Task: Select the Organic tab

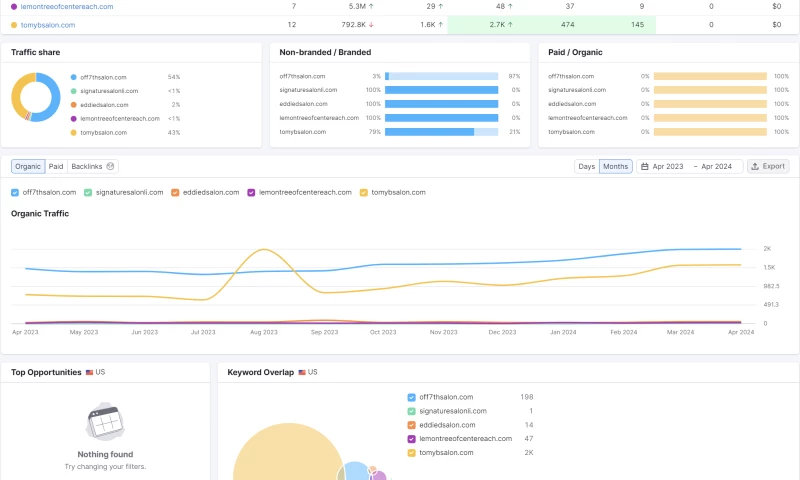Action: click(x=28, y=167)
